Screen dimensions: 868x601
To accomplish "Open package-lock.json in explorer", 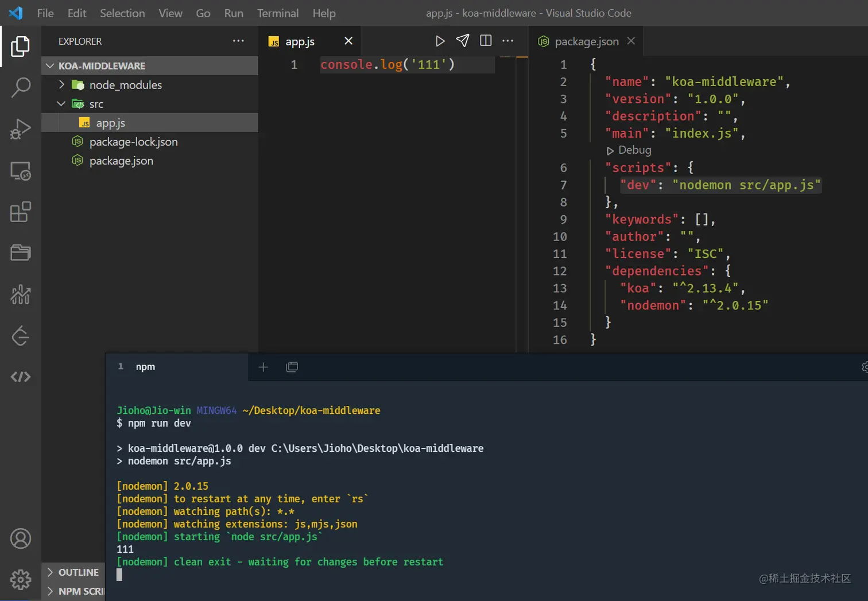I will pyautogui.click(x=150, y=142).
